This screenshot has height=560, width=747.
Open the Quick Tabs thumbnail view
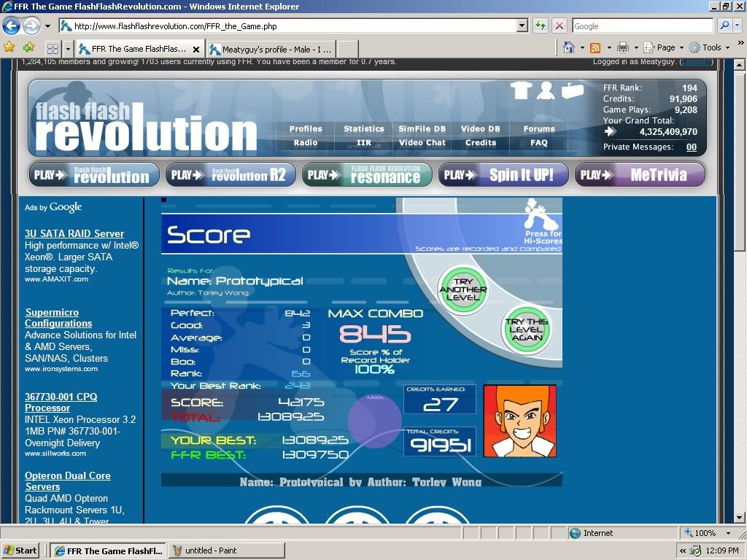[x=53, y=49]
